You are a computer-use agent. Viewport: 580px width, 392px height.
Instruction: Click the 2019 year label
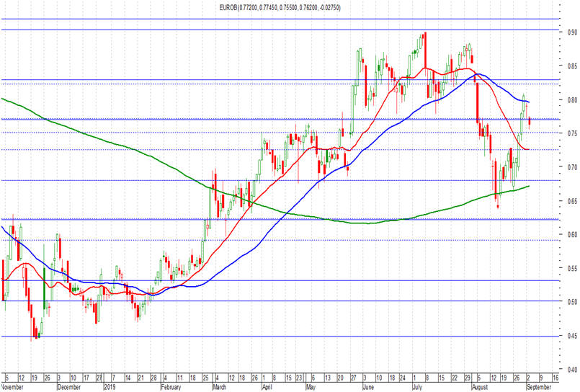(110, 387)
